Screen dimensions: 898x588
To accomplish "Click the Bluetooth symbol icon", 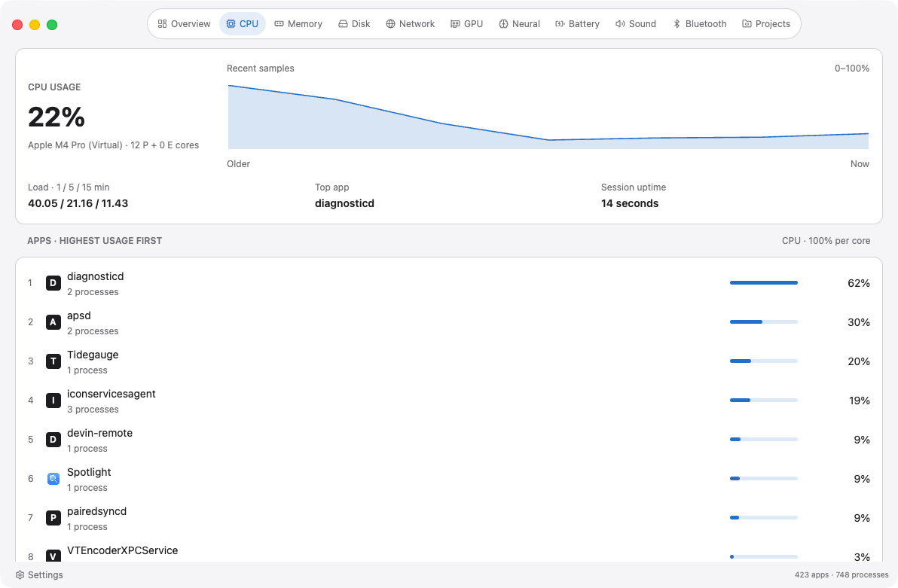I will tap(677, 24).
